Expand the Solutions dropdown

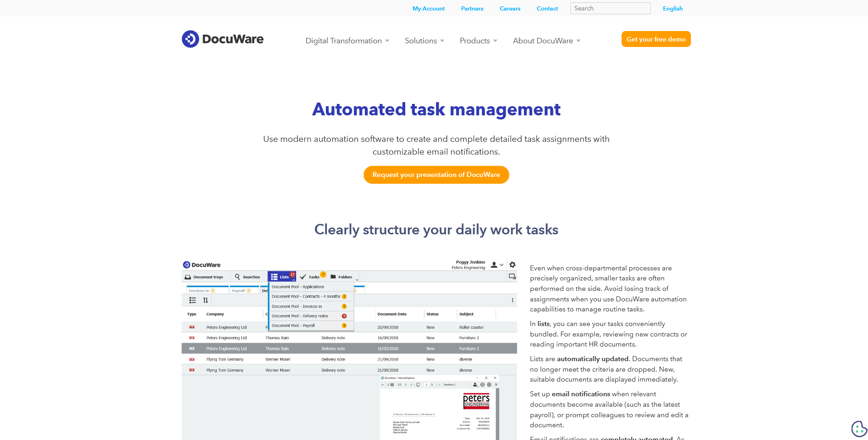[424, 41]
